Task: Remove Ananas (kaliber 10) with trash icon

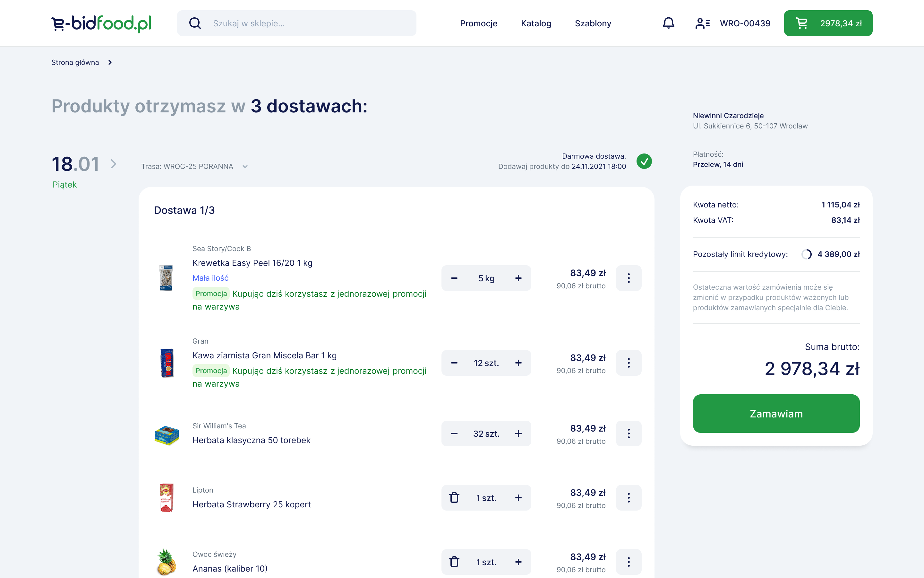Action: (454, 562)
